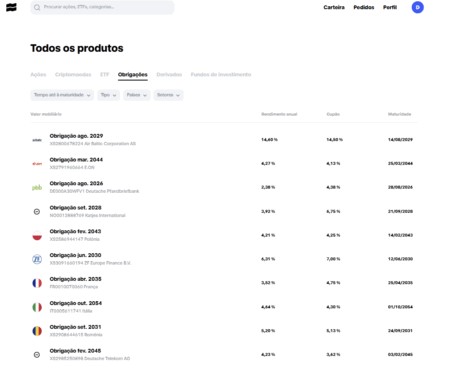Sort by Maturidade column header
Screen dimensions: 463x368
(399, 114)
